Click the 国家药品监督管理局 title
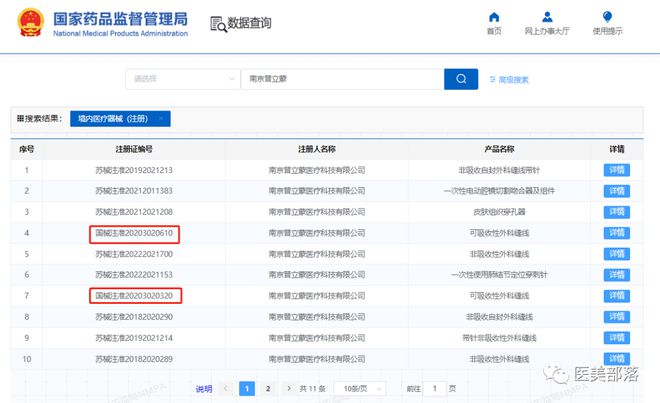Image resolution: width=660 pixels, height=403 pixels. pos(120,19)
